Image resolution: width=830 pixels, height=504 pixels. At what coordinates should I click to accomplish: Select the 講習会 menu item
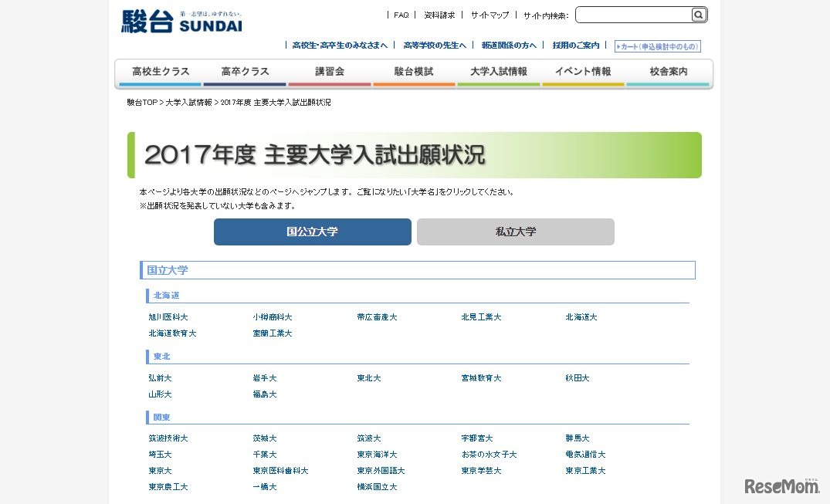[328, 71]
